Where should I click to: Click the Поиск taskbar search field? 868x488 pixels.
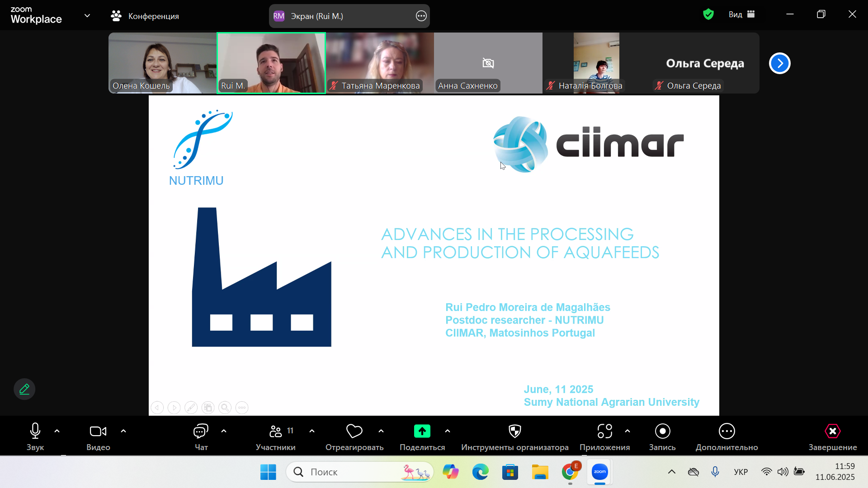pyautogui.click(x=360, y=472)
